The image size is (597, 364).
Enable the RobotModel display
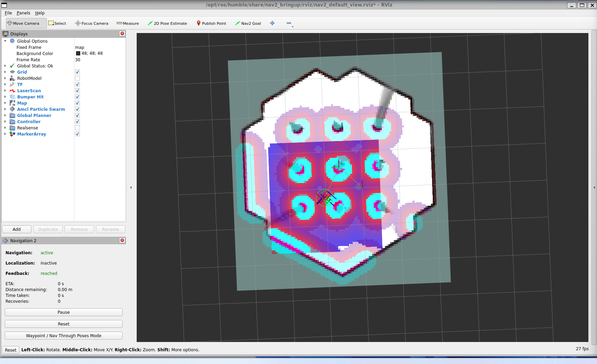[x=77, y=78]
